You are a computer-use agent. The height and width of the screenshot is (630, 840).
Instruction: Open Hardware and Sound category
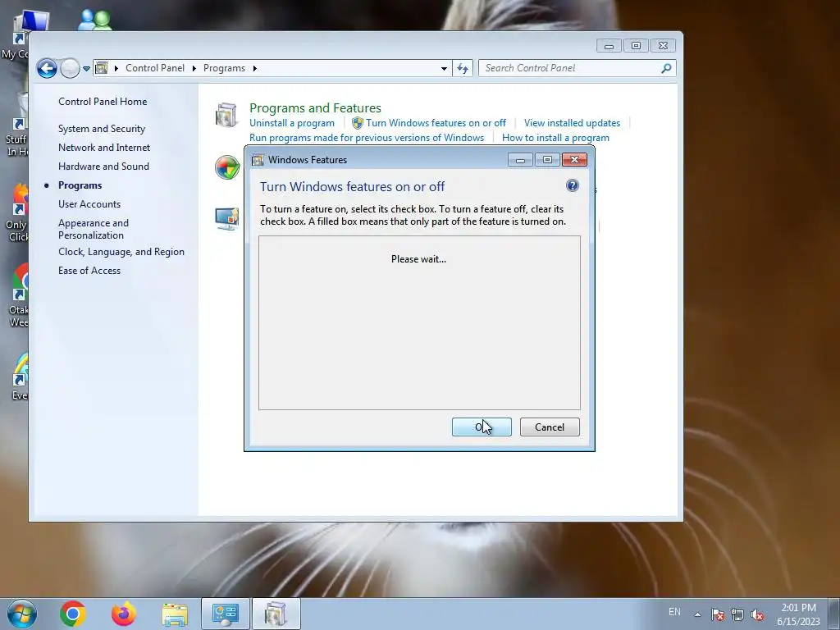103,166
